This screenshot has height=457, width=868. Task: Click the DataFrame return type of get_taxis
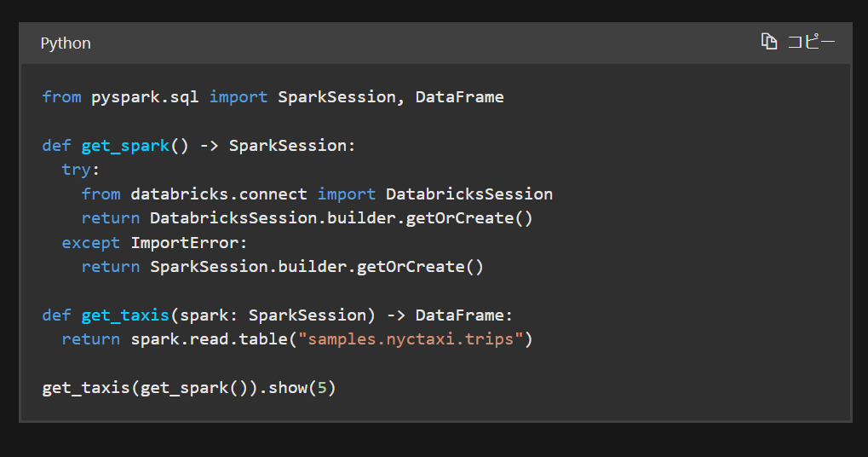pos(459,315)
